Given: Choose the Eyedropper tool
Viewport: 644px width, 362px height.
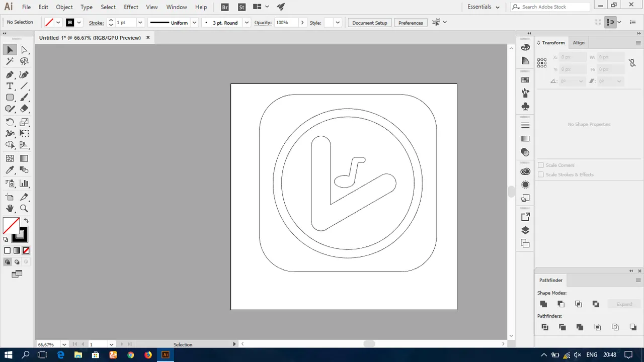Looking at the screenshot, I should 10,170.
